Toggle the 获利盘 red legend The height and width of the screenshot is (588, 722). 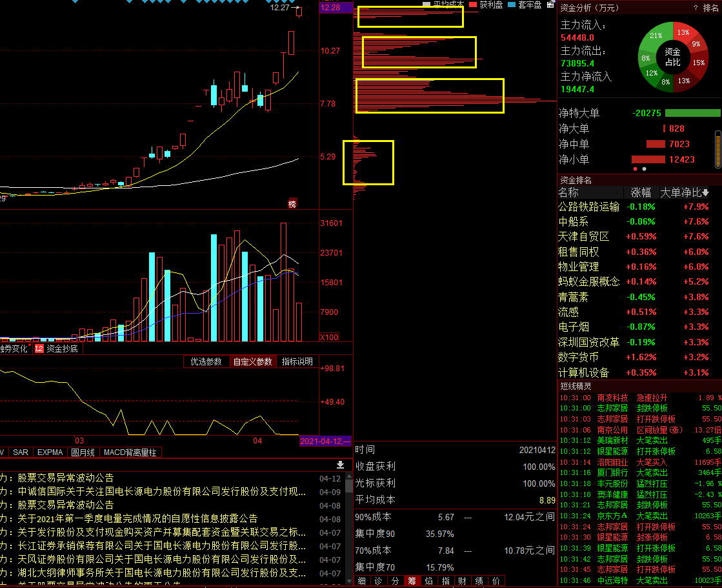pyautogui.click(x=485, y=5)
